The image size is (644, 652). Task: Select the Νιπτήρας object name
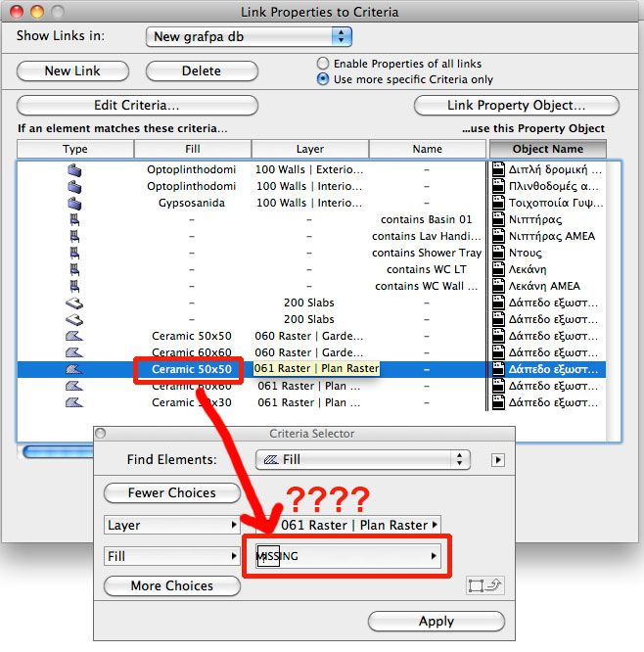coord(535,219)
